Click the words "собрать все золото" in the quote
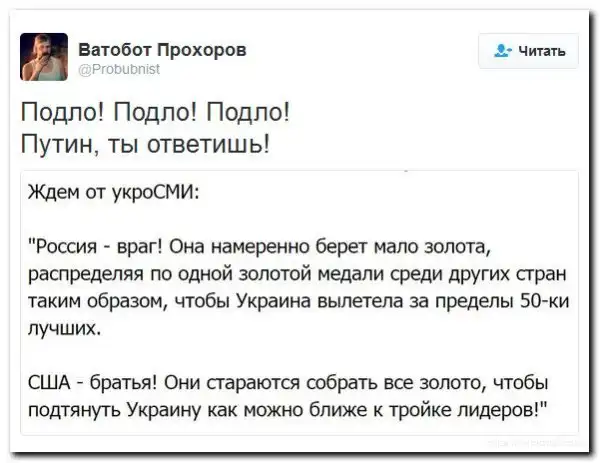The height and width of the screenshot is (463, 600). tap(380, 384)
